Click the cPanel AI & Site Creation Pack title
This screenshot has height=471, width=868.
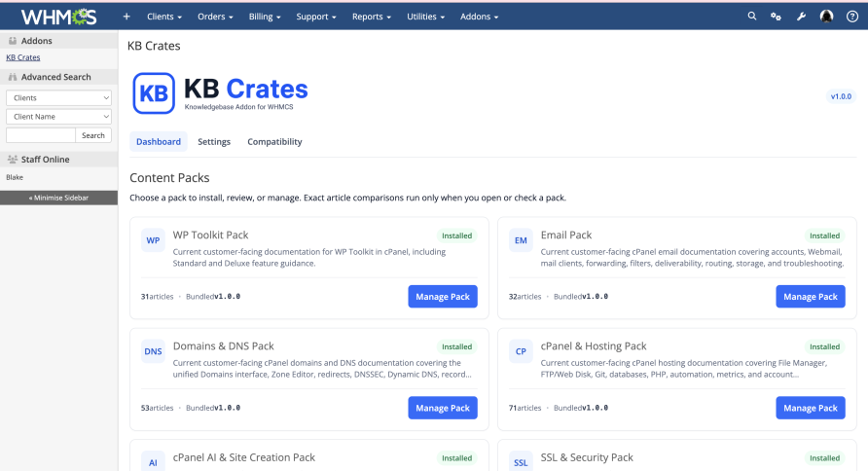243,457
